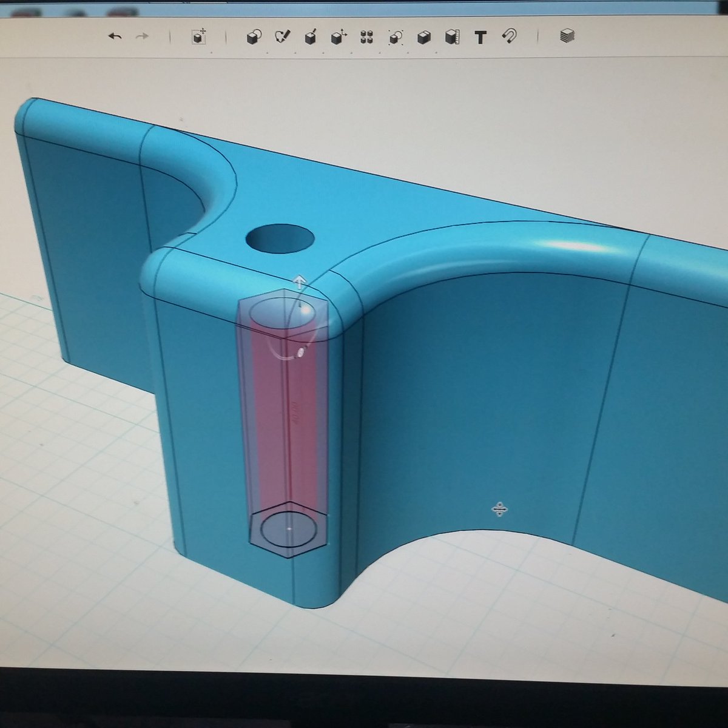Image resolution: width=728 pixels, height=728 pixels.
Task: Open the Grouping tools icon
Action: (x=396, y=38)
